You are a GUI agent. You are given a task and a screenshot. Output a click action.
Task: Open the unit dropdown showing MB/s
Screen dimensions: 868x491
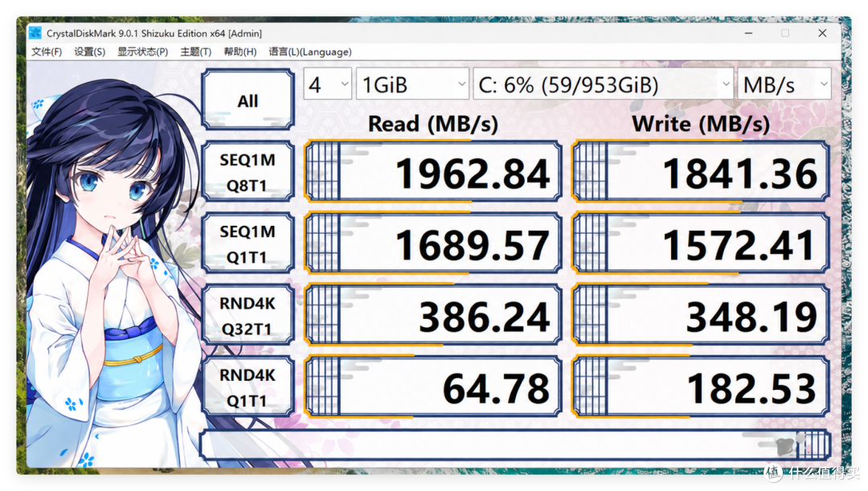coord(784,84)
